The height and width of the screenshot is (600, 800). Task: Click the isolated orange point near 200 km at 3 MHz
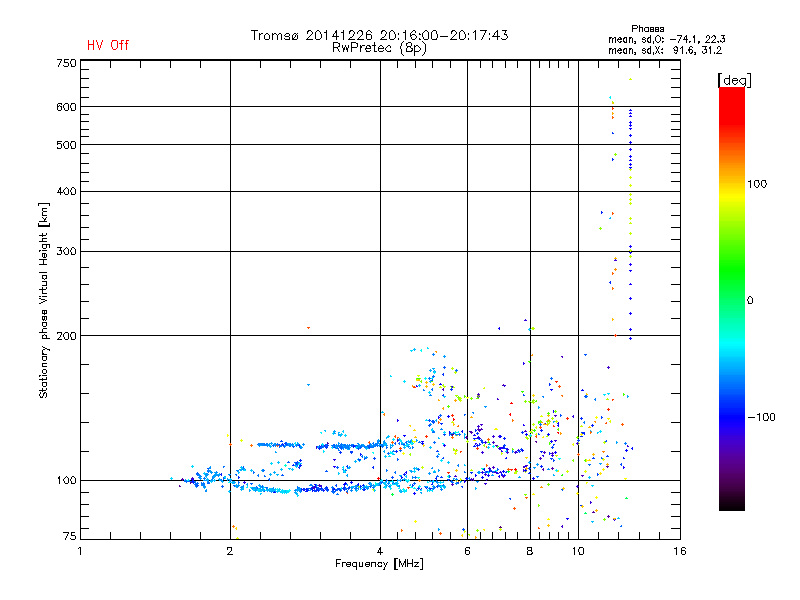point(308,328)
